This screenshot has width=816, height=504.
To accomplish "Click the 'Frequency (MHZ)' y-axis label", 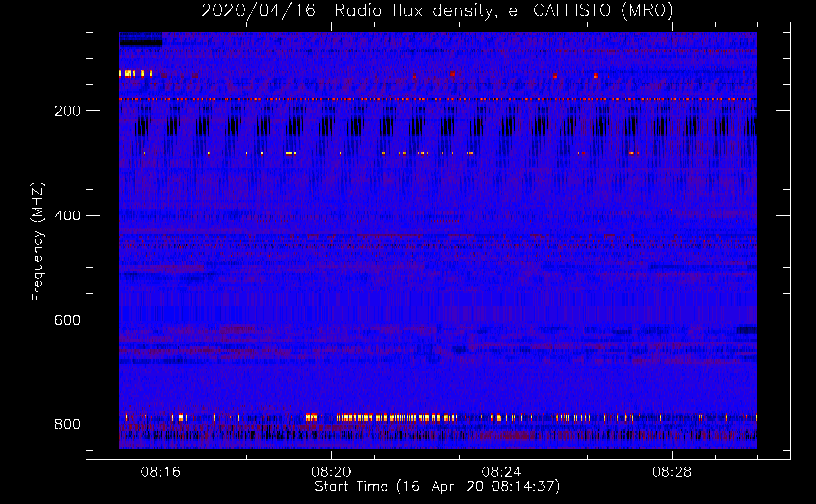I will [x=38, y=242].
